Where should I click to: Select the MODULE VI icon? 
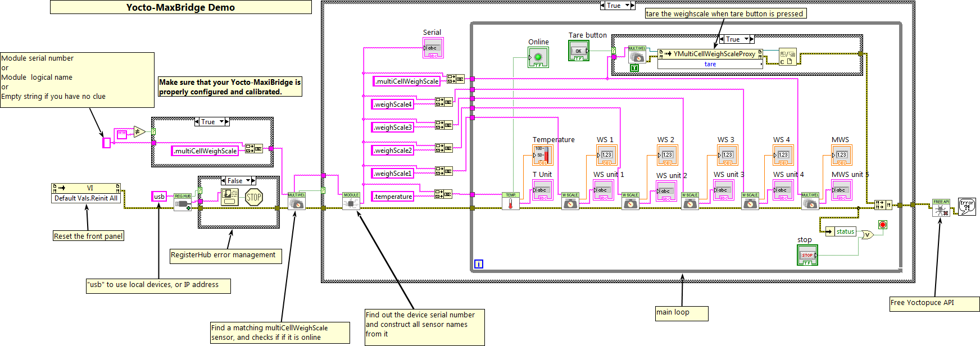coord(351,202)
